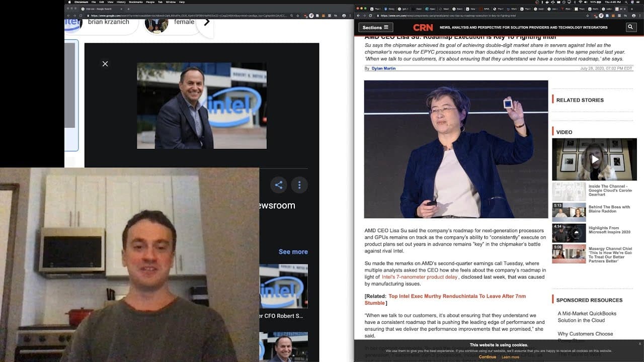Bookmark the CRN page with star icon
Screen dimensions: 644x362
click(x=588, y=16)
